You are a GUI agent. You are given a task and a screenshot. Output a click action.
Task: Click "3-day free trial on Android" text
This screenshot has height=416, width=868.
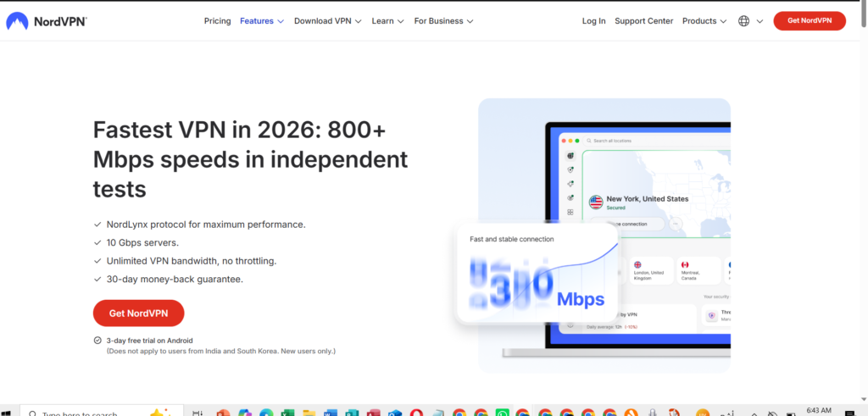point(149,341)
